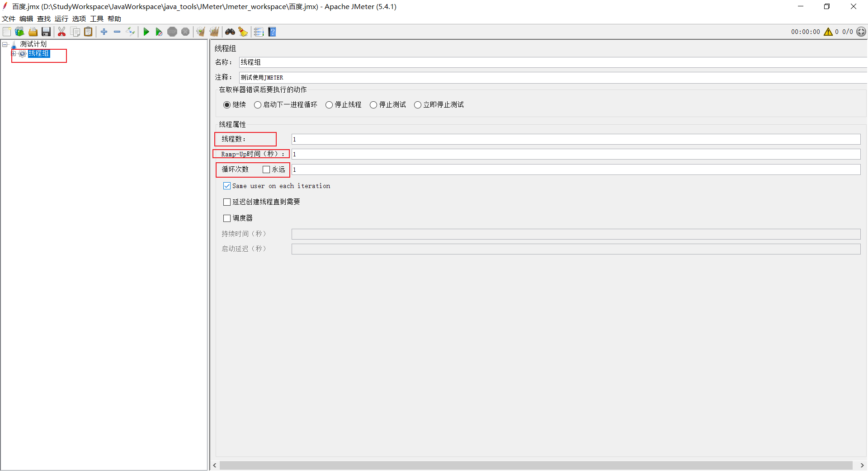Select the 停止线程 radio button

click(329, 105)
